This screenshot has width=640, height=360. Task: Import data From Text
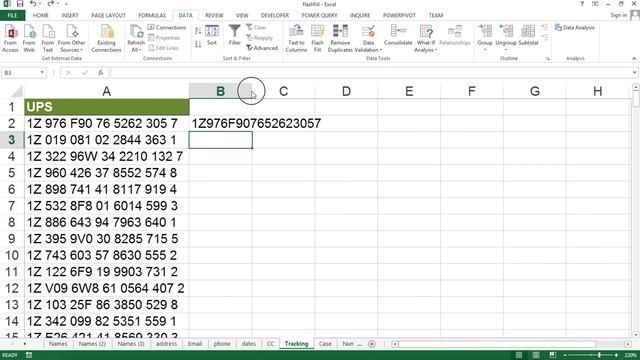[x=48, y=38]
